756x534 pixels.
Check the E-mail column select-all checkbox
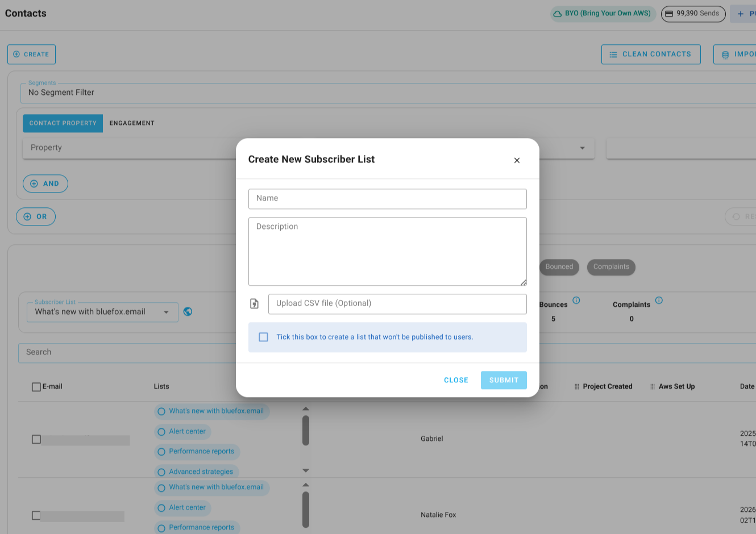point(36,386)
